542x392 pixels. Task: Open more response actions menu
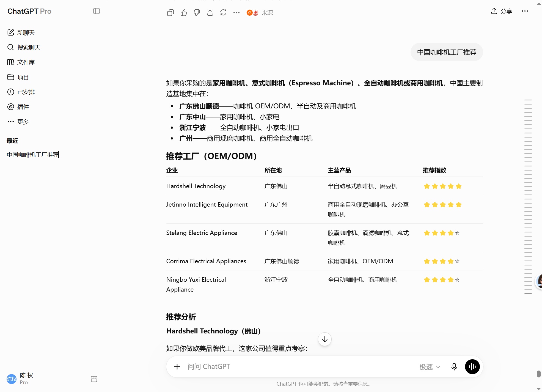point(236,13)
